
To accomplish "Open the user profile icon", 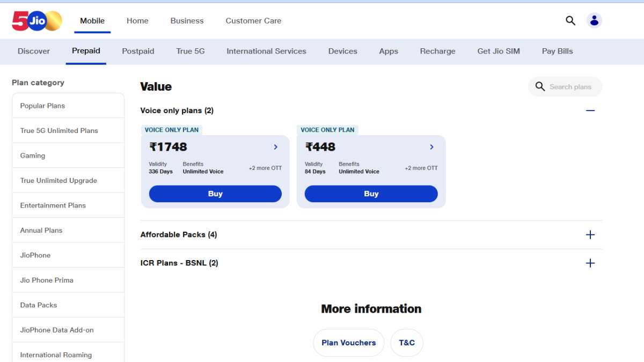I will [x=594, y=20].
